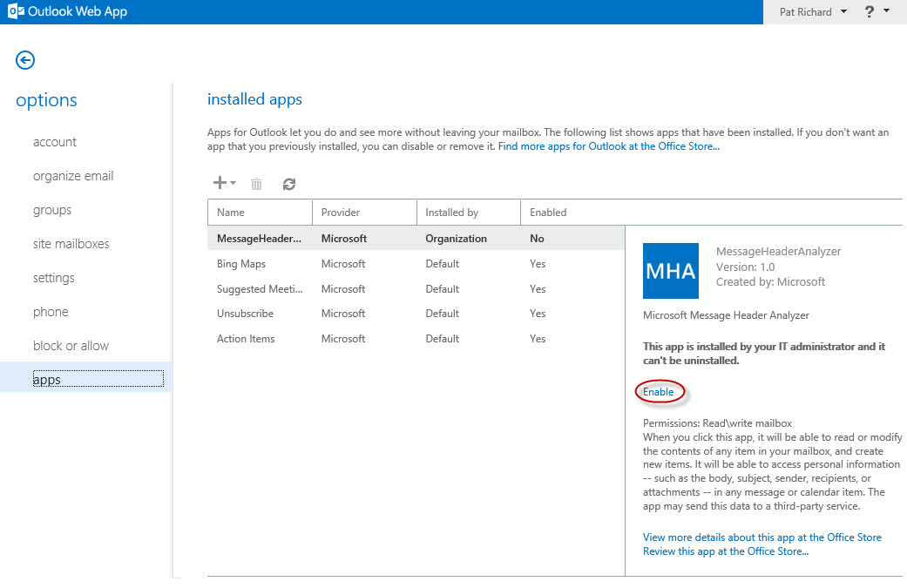Open Find more apps at Office Store link
Screen dimensions: 907x588
click(x=608, y=146)
